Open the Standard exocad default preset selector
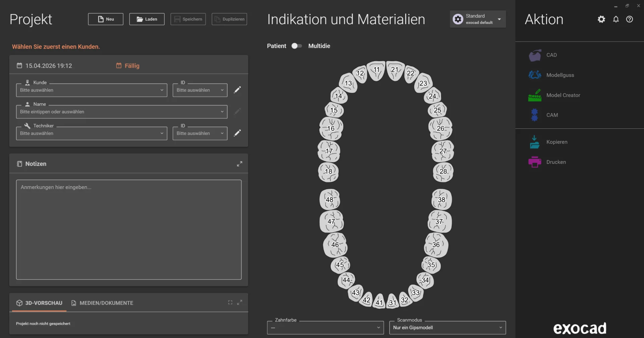The height and width of the screenshot is (338, 644). (x=478, y=19)
